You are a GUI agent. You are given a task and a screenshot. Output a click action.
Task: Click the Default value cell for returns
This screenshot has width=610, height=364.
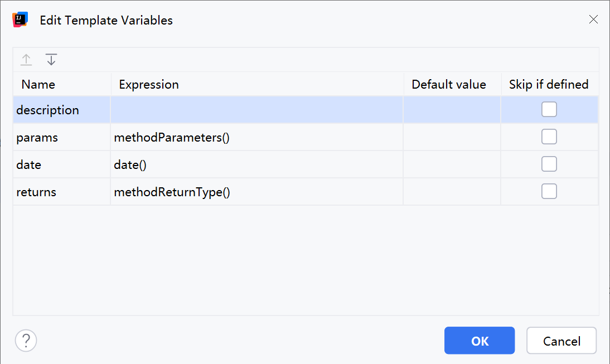(452, 192)
